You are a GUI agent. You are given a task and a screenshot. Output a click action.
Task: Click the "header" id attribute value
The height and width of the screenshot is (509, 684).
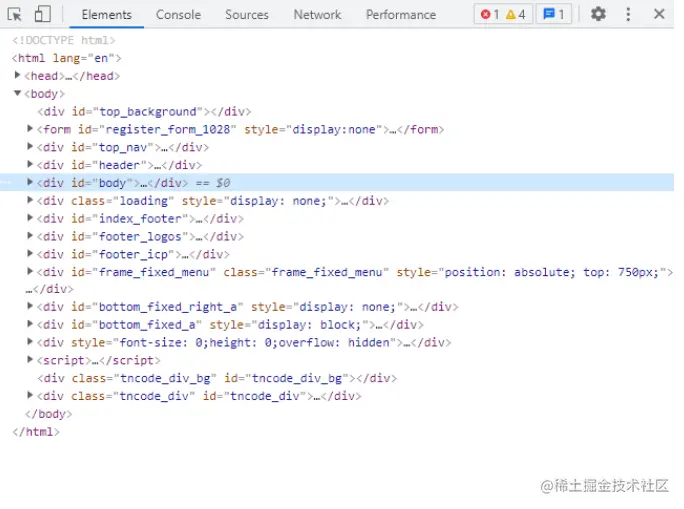click(119, 165)
